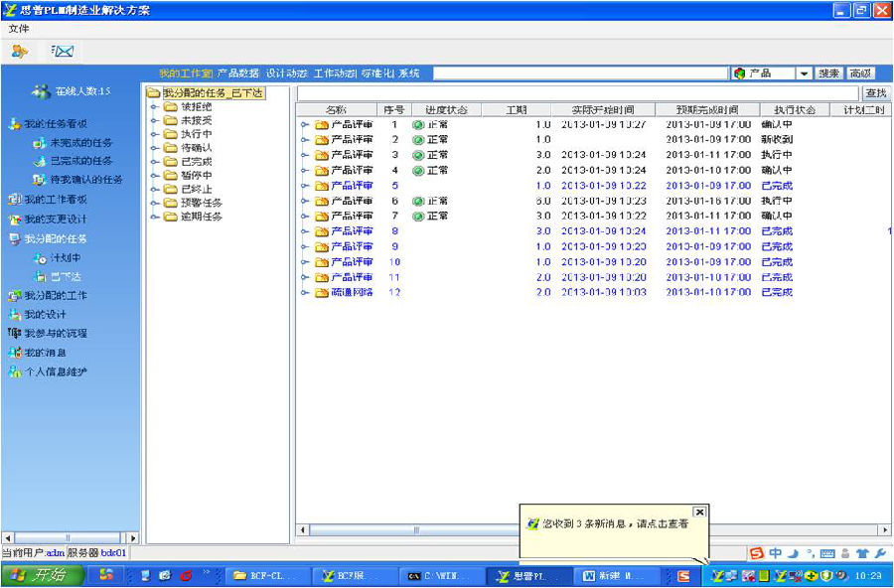Expand the 被拒绝 folder in tree
Image resolution: width=894 pixels, height=588 pixels.
[x=155, y=107]
